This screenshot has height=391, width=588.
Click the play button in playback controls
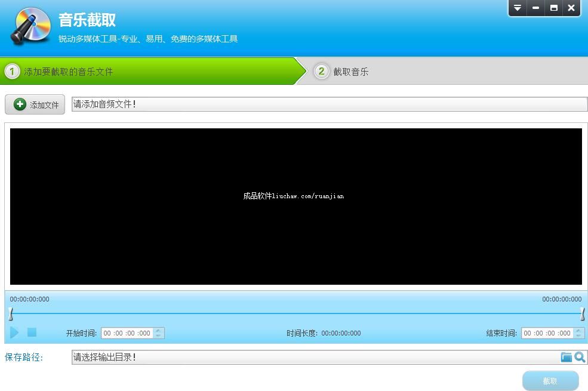14,332
